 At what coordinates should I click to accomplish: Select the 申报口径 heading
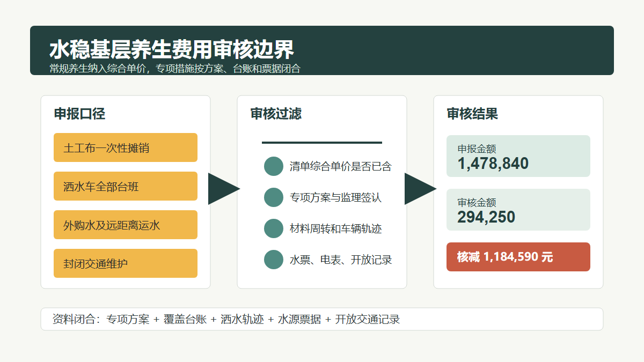79,114
